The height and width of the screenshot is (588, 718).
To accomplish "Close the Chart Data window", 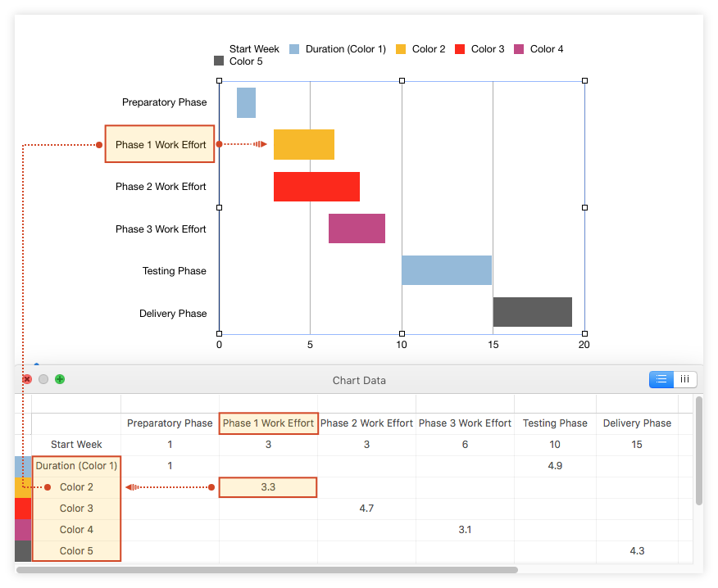I will point(27,379).
